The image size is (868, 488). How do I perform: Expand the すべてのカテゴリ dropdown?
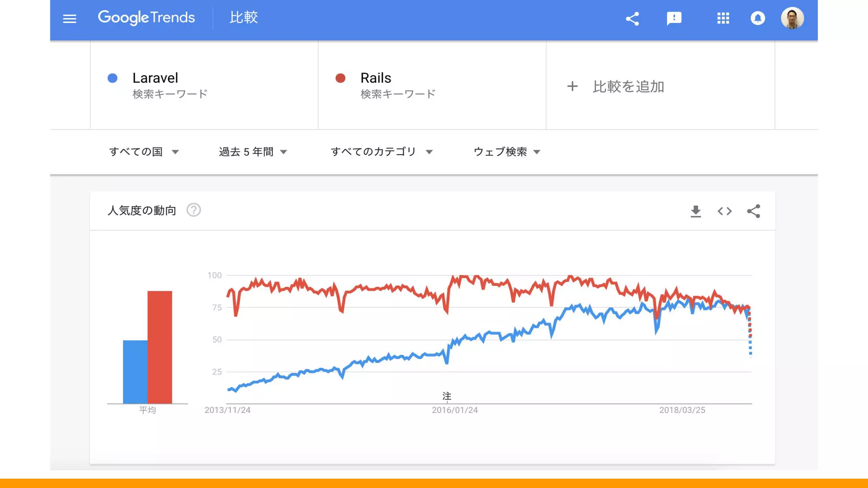(382, 152)
